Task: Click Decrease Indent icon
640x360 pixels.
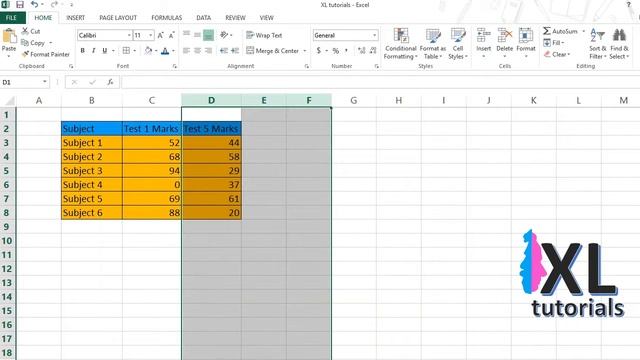Action: (224, 51)
